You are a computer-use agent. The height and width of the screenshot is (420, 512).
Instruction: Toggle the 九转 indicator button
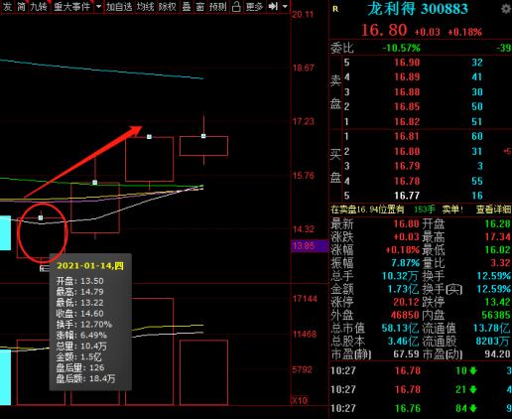tap(39, 6)
